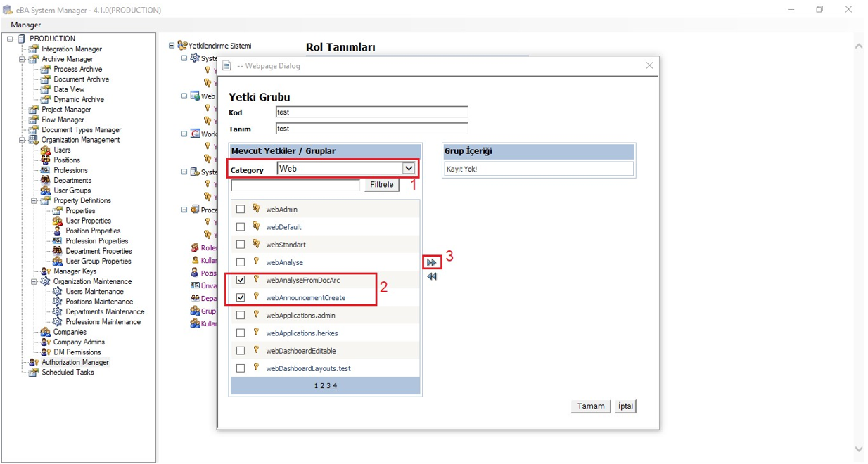This screenshot has height=464, width=868.
Task: Click the Manager Keys icon
Action: coord(46,271)
